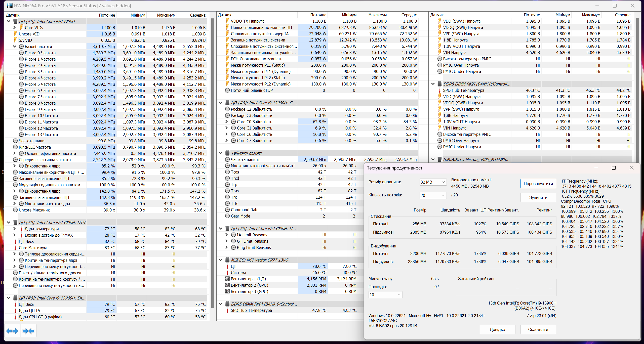
Task: Click the shrink columns inward-arrows icon
Action: pos(28,331)
